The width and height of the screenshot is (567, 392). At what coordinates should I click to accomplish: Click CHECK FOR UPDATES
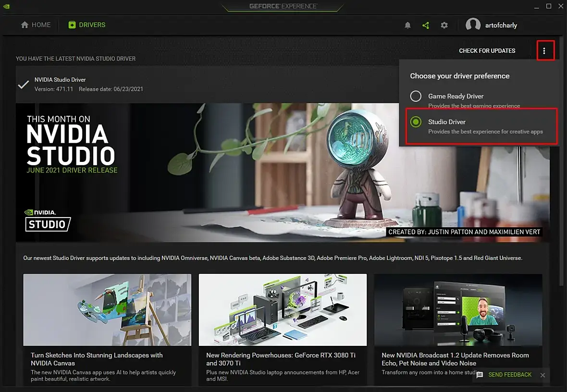pyautogui.click(x=487, y=51)
